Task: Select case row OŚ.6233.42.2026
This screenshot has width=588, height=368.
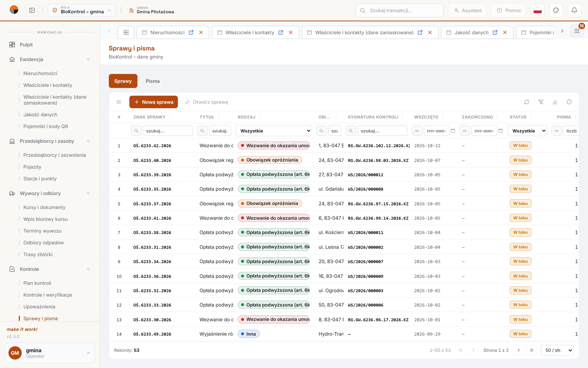Action: click(x=344, y=146)
